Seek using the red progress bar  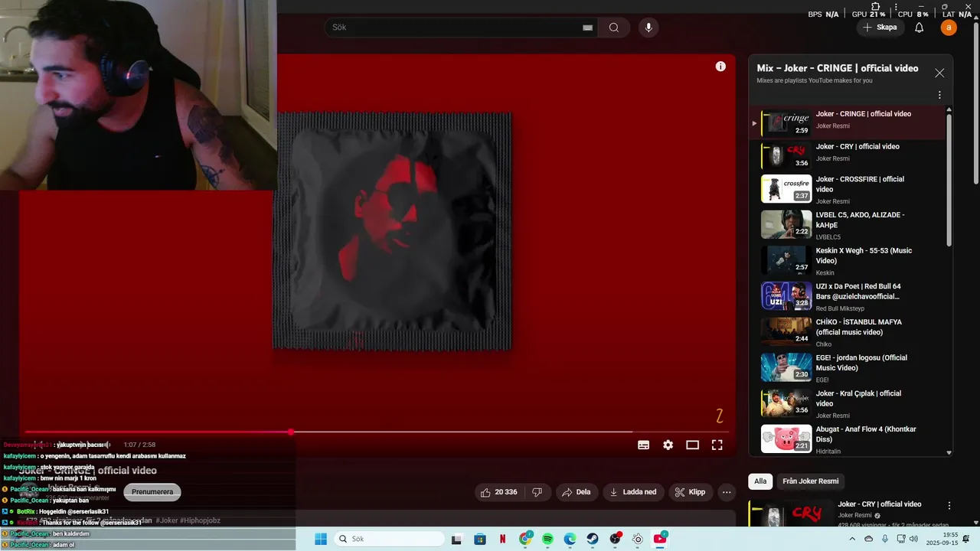point(375,432)
